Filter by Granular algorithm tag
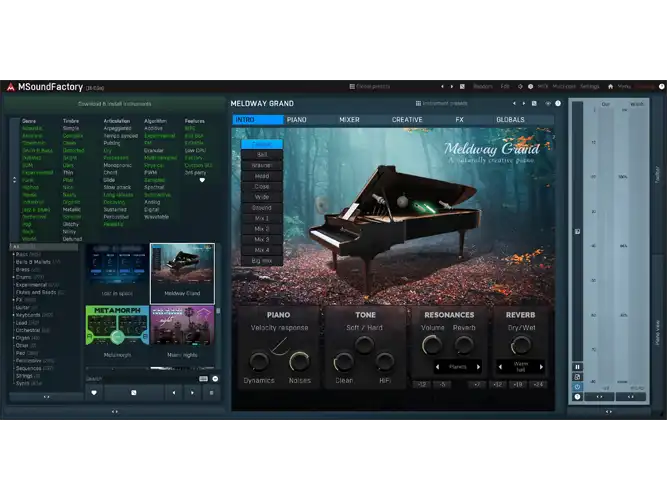Image resolution: width=667 pixels, height=500 pixels. pos(154,151)
